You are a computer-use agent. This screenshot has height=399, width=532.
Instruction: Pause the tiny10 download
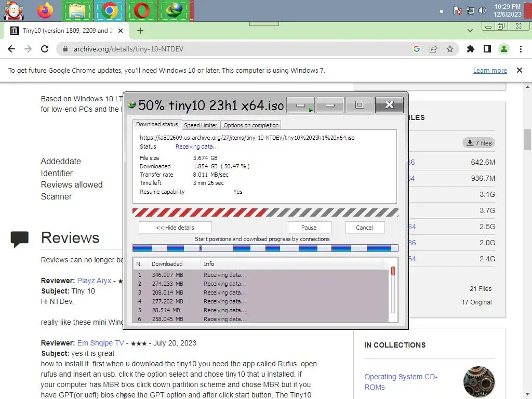309,228
